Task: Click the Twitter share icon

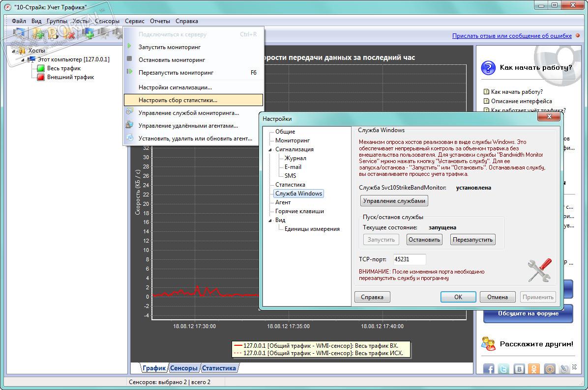Action: 504,369
